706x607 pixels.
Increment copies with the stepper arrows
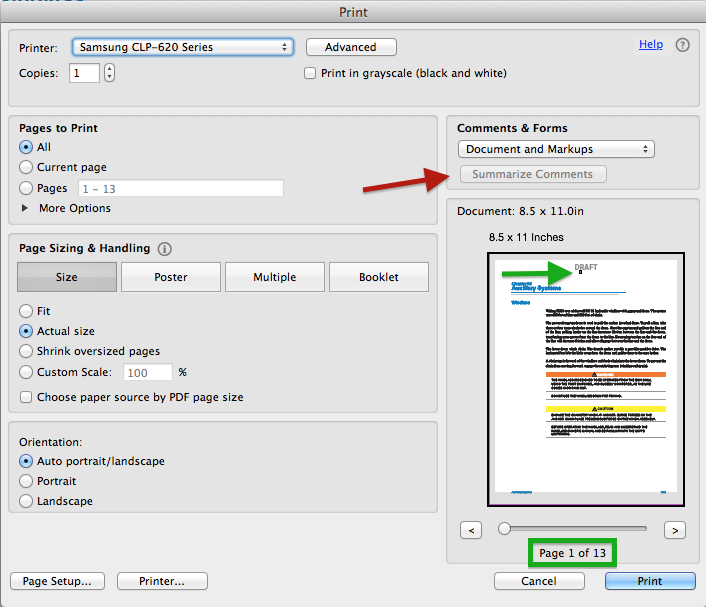[x=109, y=68]
